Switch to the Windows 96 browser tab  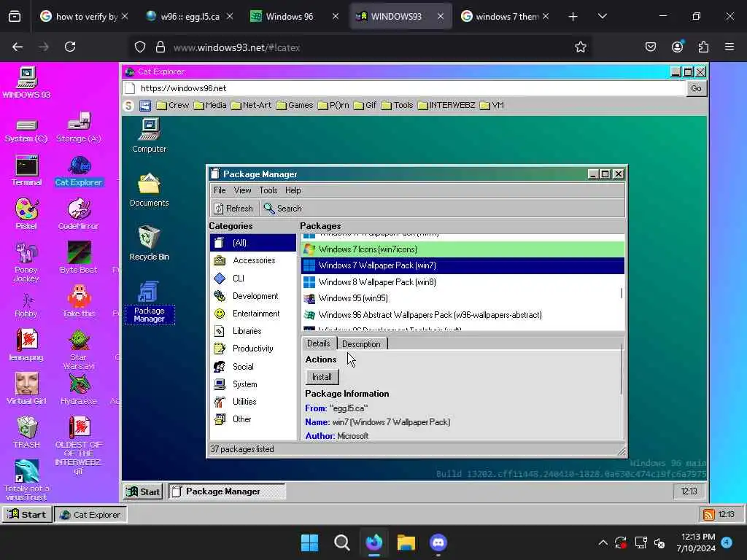(x=295, y=17)
